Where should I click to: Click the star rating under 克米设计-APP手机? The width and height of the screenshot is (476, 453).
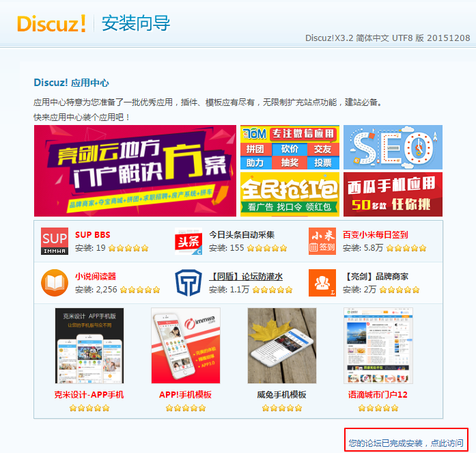coord(89,408)
